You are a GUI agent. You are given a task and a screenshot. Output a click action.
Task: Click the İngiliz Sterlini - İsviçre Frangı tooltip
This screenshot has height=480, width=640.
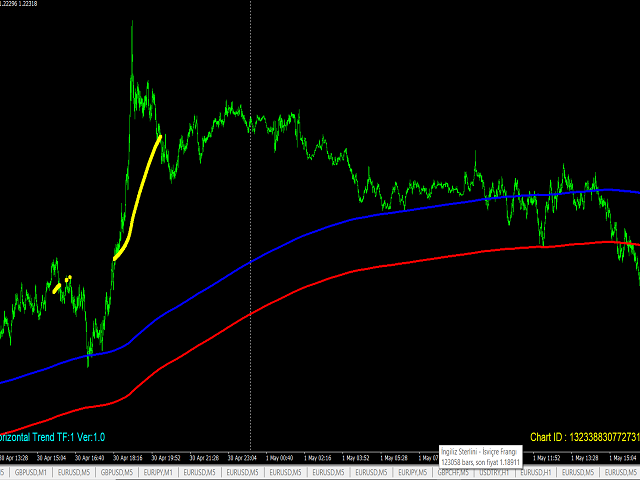pos(481,457)
